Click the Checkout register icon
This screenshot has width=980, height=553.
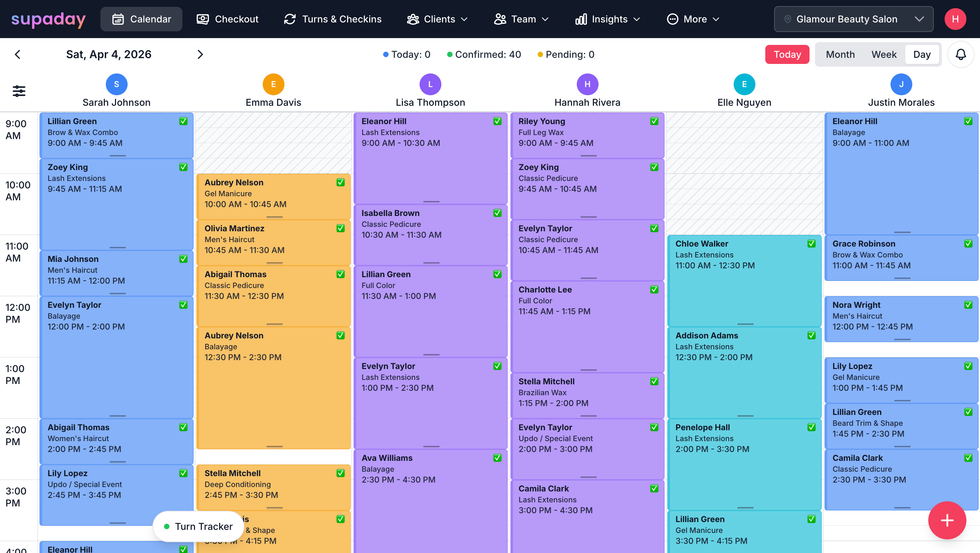coord(202,19)
